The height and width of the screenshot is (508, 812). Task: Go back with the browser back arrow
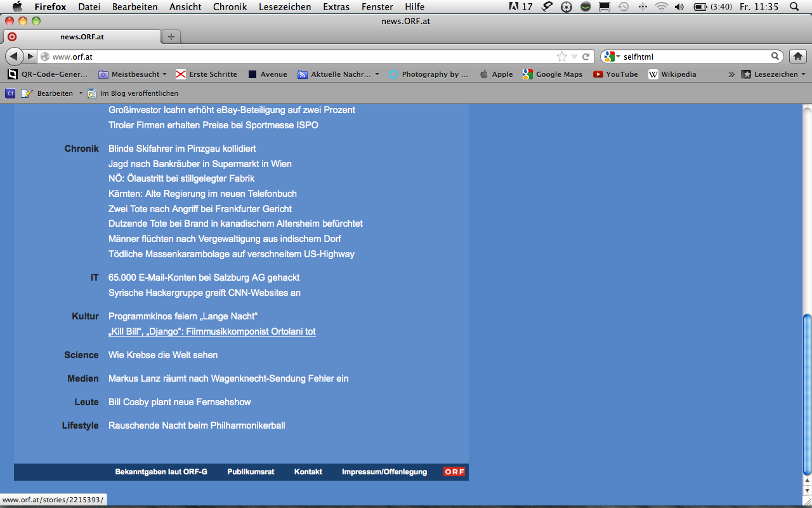click(x=15, y=57)
